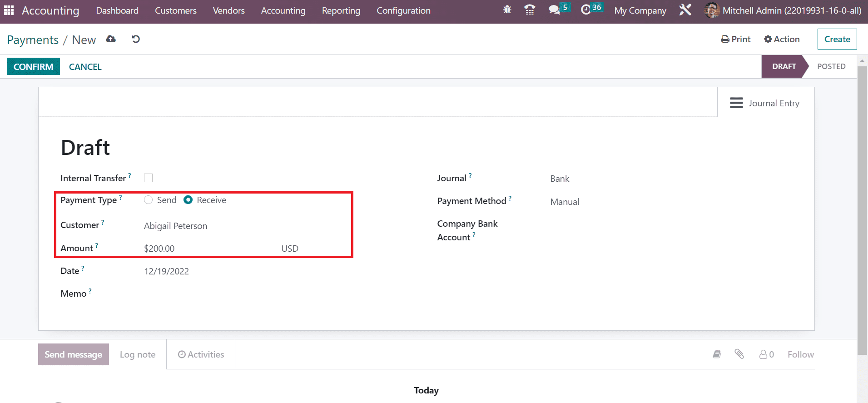The width and height of the screenshot is (868, 403).
Task: Click Send message in chatter
Action: point(73,354)
